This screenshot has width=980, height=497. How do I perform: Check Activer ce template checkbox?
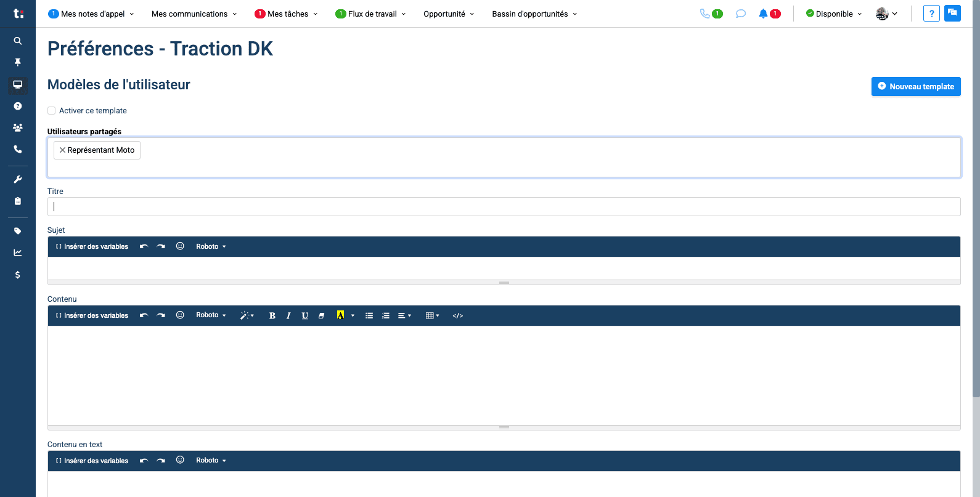point(52,111)
